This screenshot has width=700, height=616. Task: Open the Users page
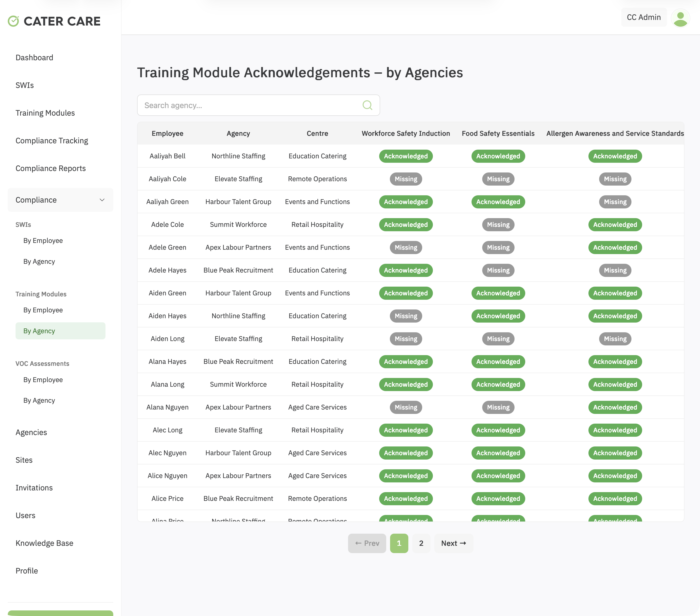[x=25, y=515]
